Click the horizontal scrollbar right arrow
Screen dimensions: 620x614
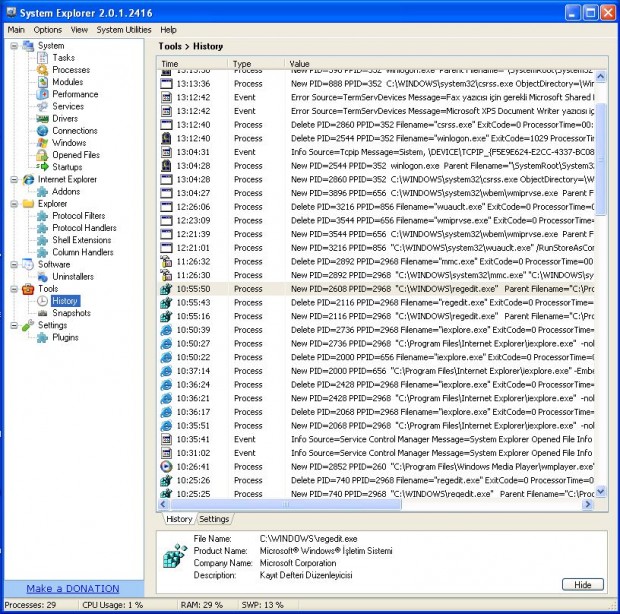(588, 504)
